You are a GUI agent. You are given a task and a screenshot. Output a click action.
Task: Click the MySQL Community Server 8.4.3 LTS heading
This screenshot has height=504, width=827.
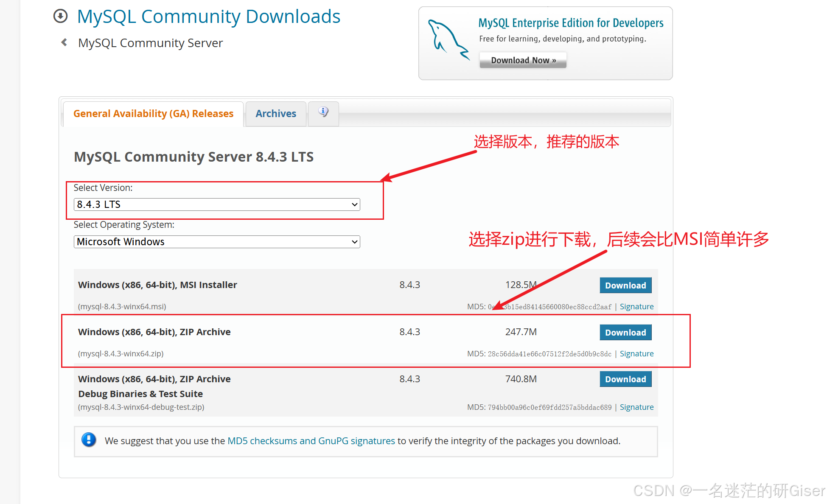click(193, 157)
